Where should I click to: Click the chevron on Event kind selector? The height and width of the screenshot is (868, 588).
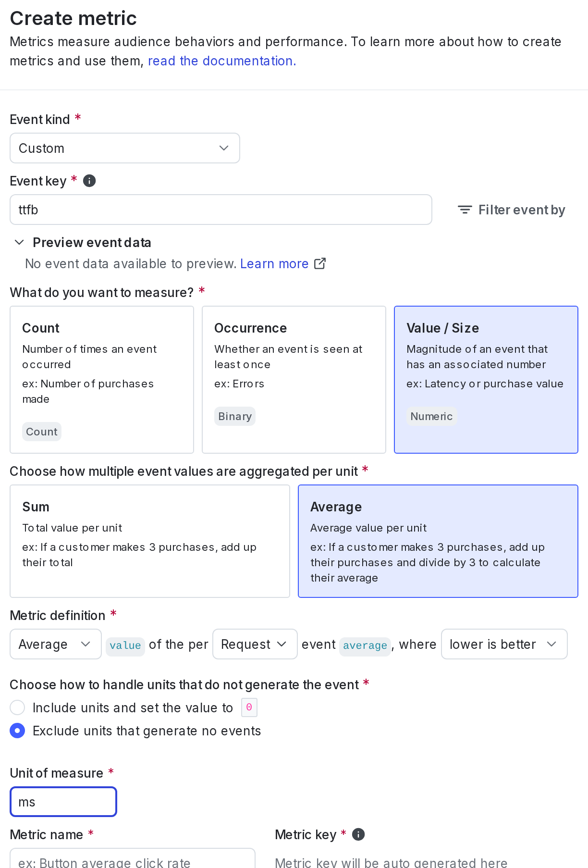click(x=223, y=148)
